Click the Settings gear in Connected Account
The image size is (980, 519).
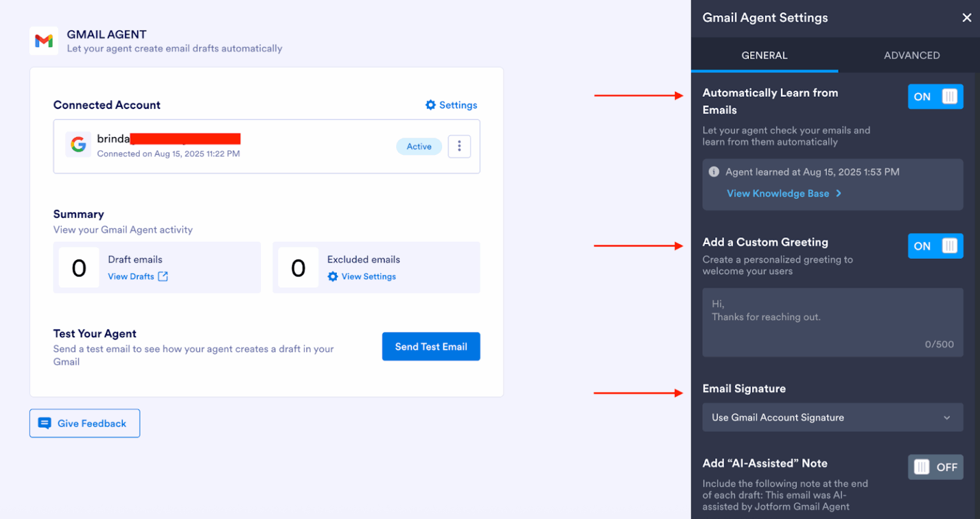pos(431,105)
